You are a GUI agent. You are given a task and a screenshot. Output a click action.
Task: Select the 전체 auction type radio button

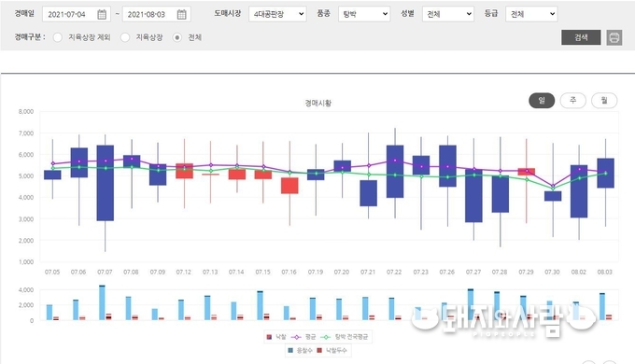(177, 37)
